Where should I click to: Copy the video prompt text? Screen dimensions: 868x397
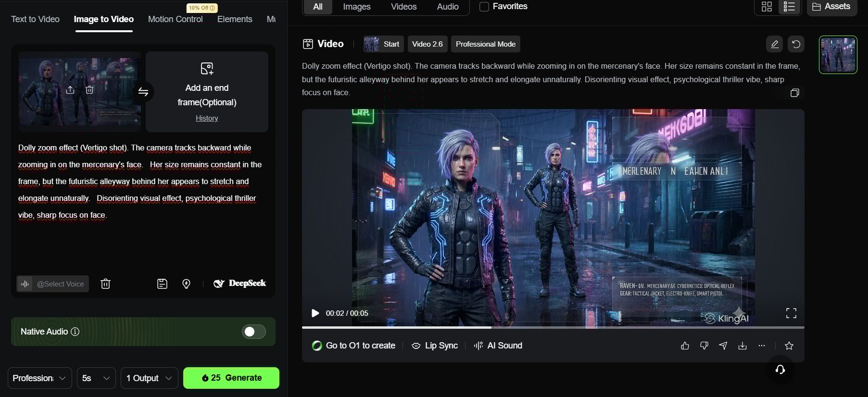point(795,93)
